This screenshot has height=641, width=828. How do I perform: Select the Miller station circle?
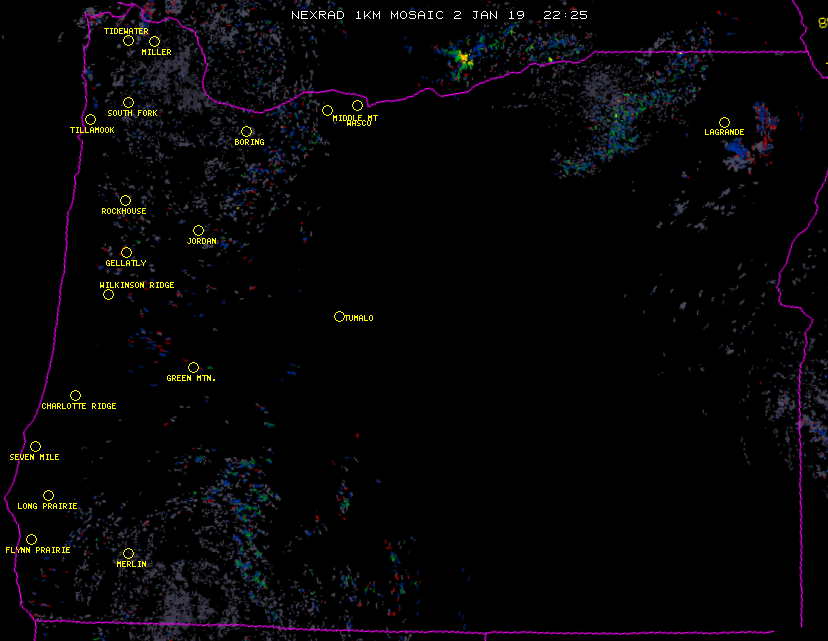[154, 41]
